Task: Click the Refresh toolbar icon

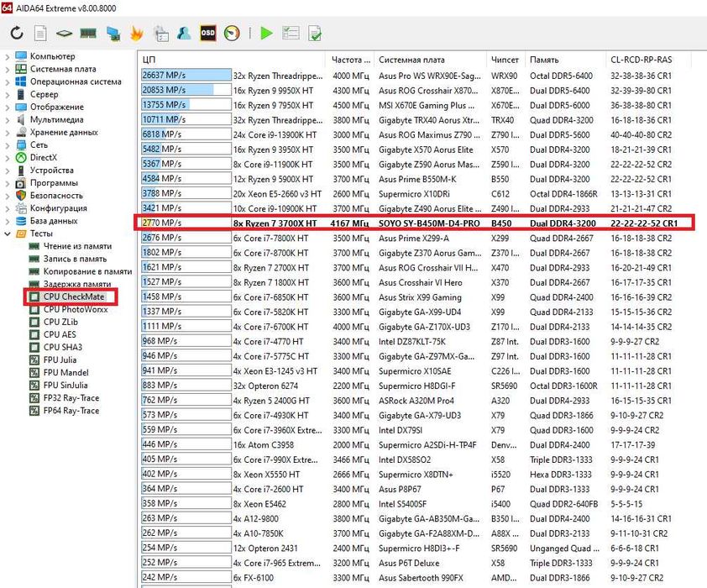Action: 17,34
